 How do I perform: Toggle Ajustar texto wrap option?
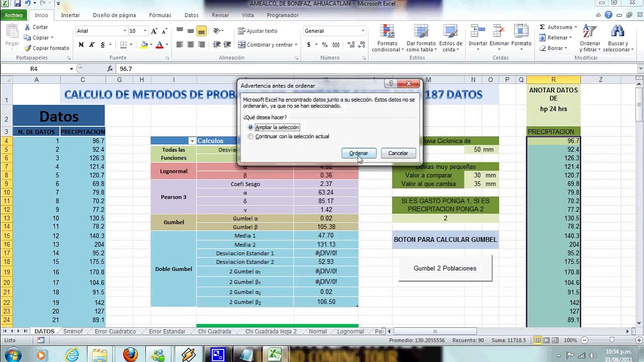pos(258,31)
